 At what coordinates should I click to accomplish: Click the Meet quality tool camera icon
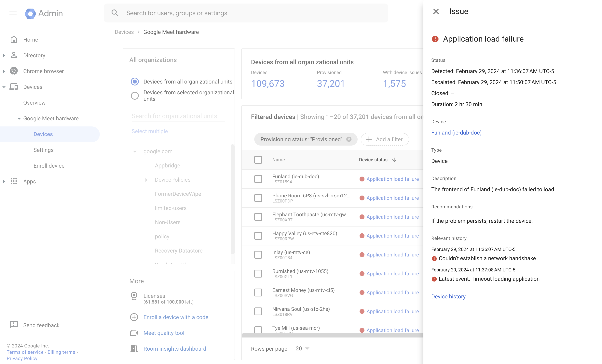pyautogui.click(x=134, y=333)
